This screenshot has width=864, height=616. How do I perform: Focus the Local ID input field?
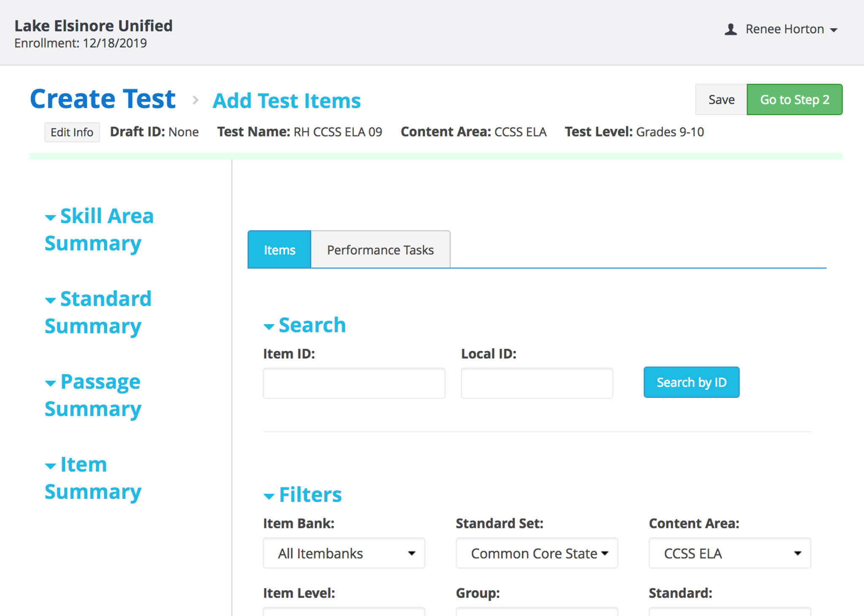pyautogui.click(x=537, y=383)
